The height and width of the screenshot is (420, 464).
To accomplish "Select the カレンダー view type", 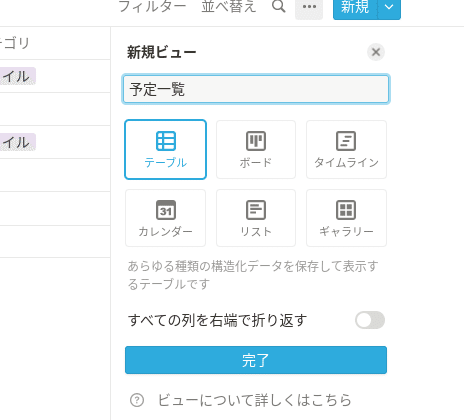I will (165, 218).
